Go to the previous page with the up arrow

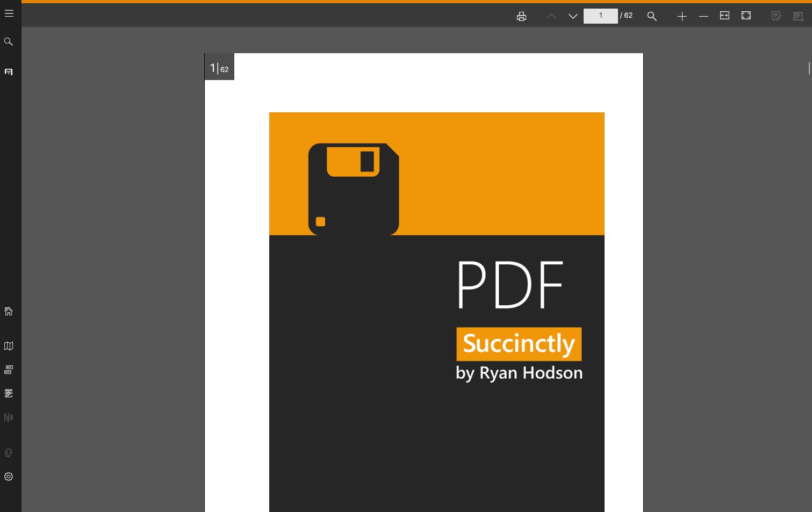pos(551,16)
